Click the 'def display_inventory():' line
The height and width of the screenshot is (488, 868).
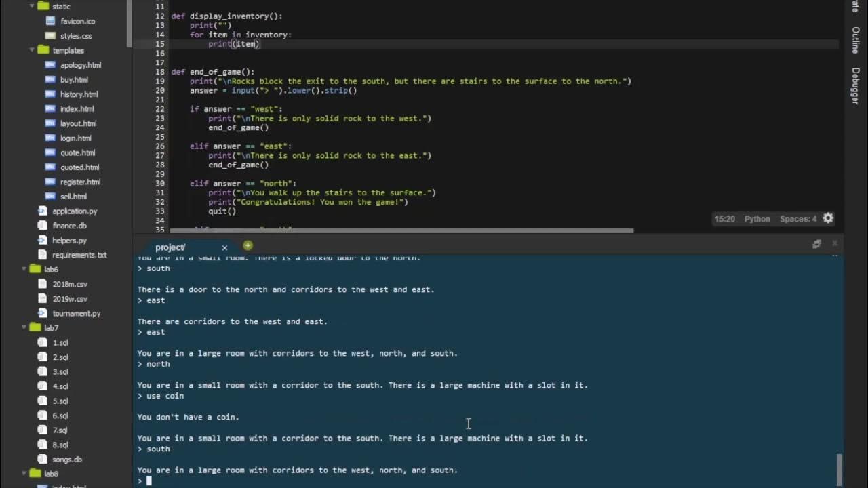coord(226,16)
